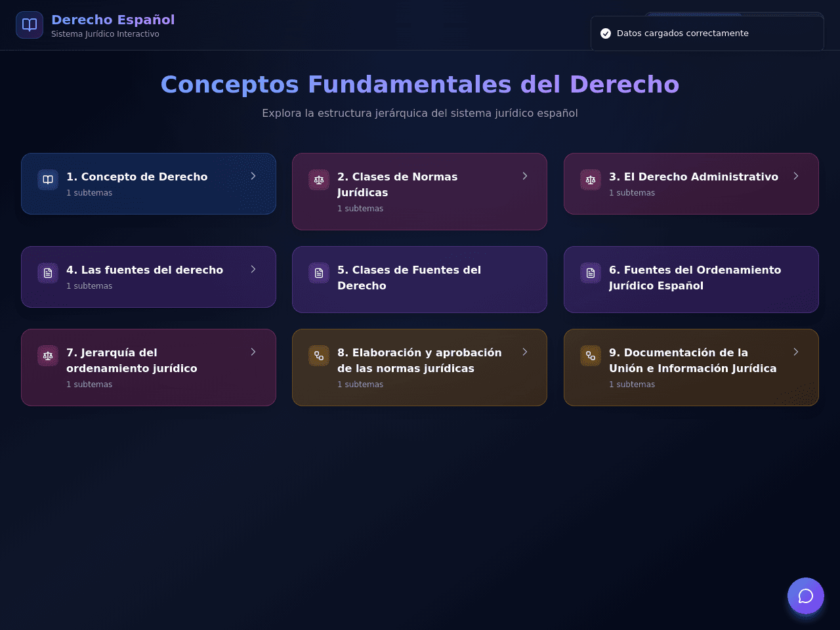
Task: Open topic title 5. Clases de Fuentes del Derecho
Action: tap(409, 278)
